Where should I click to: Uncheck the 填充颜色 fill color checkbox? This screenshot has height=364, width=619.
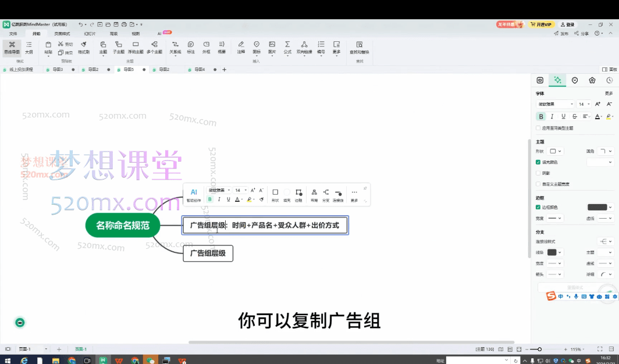tap(538, 162)
